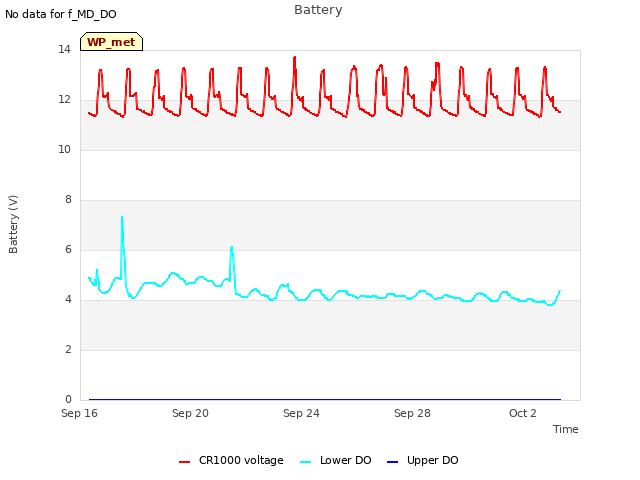
Task: Click the highest red CR1000 voltage peak
Action: click(295, 58)
